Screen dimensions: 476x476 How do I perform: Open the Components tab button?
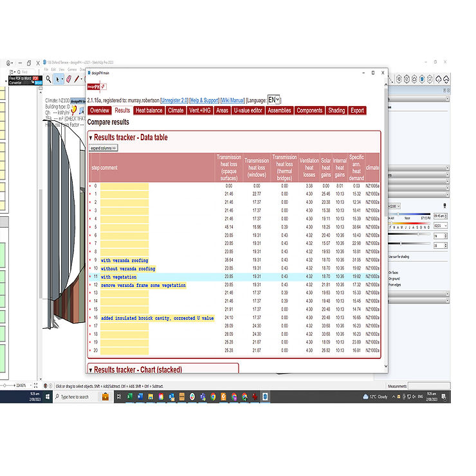point(309,111)
